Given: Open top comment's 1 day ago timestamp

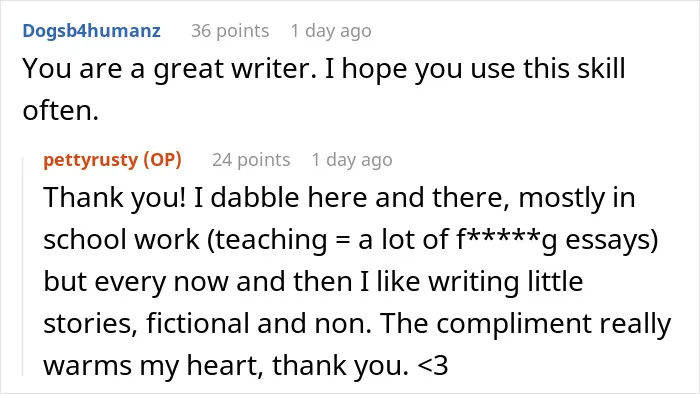Looking at the screenshot, I should click(331, 31).
